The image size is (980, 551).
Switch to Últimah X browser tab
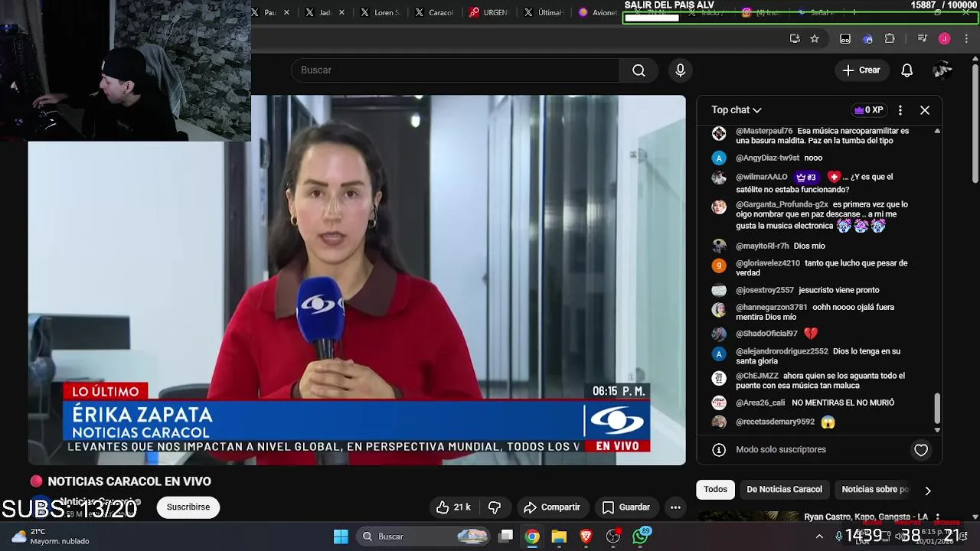[x=544, y=12]
